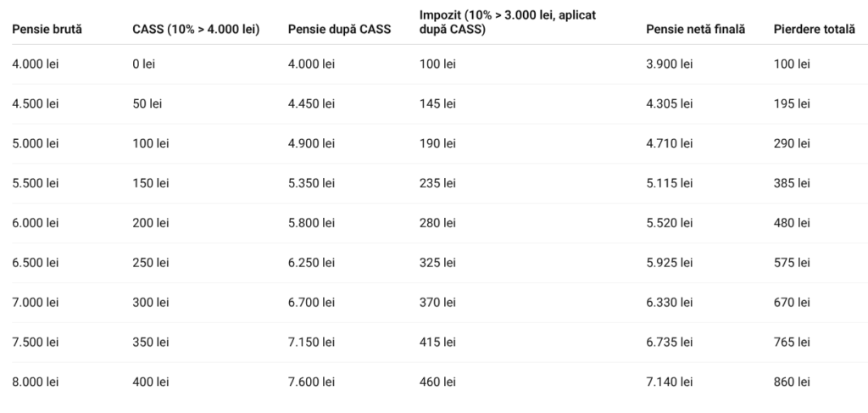Click the 280 lei tax value
The width and height of the screenshot is (868, 413).
click(x=437, y=223)
